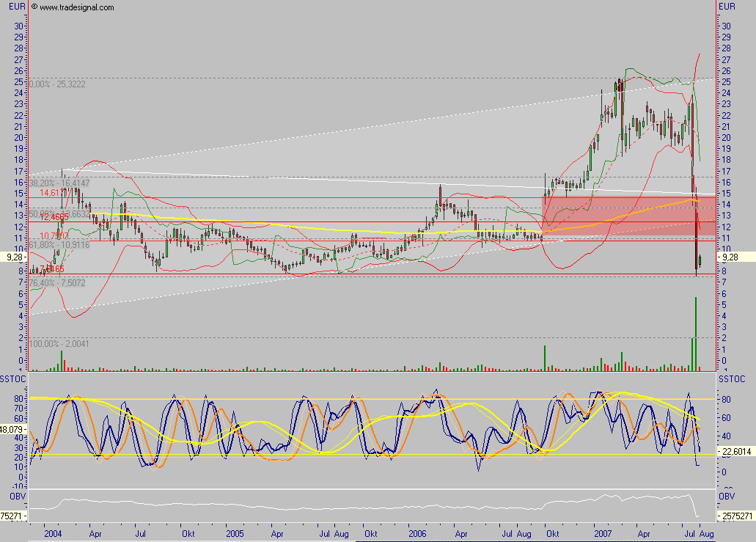
Task: Click the SSTOC indicator label on left panel
Action: pos(12,379)
